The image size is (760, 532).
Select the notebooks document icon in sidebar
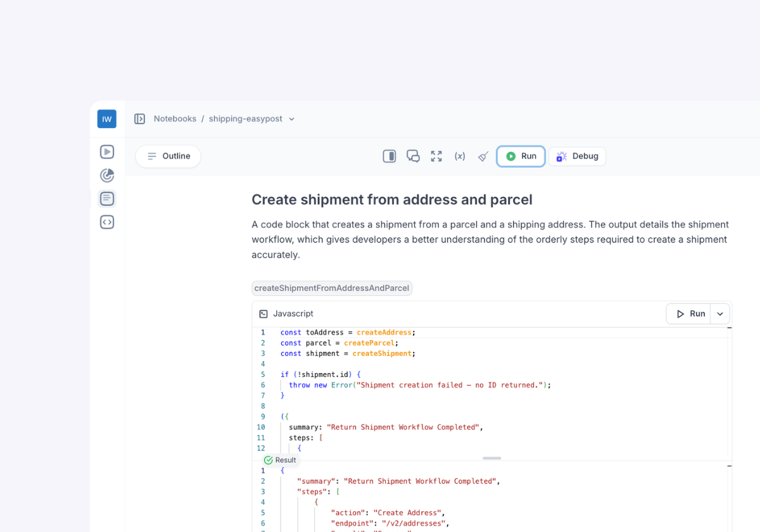107,199
